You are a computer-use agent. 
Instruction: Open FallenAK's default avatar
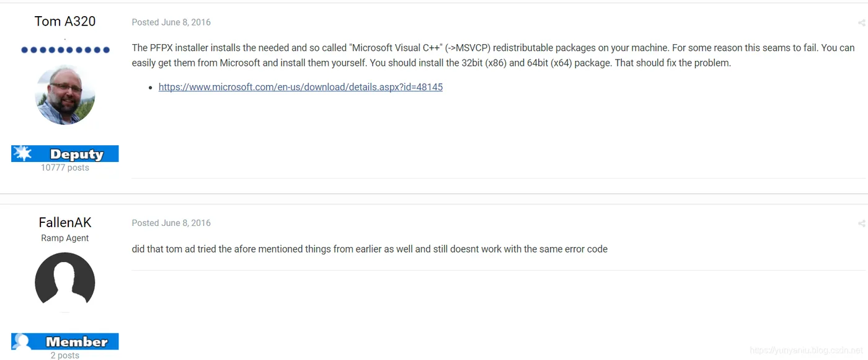(x=65, y=281)
